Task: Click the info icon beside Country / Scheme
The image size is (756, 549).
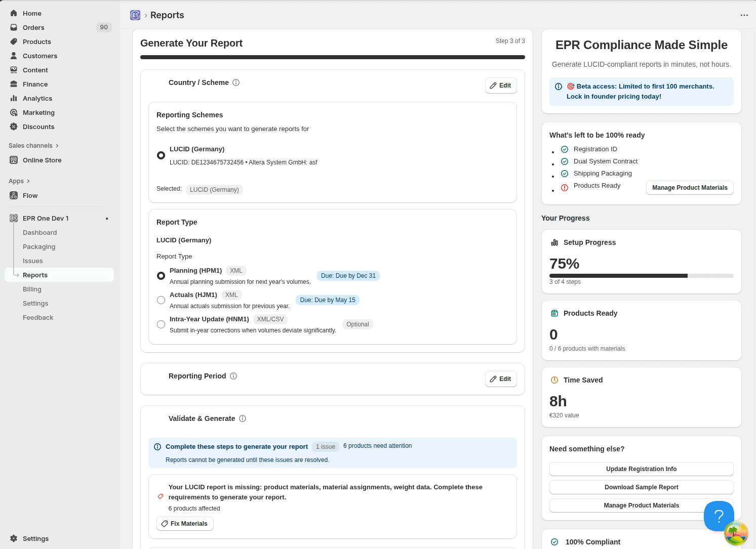Action: pyautogui.click(x=236, y=82)
